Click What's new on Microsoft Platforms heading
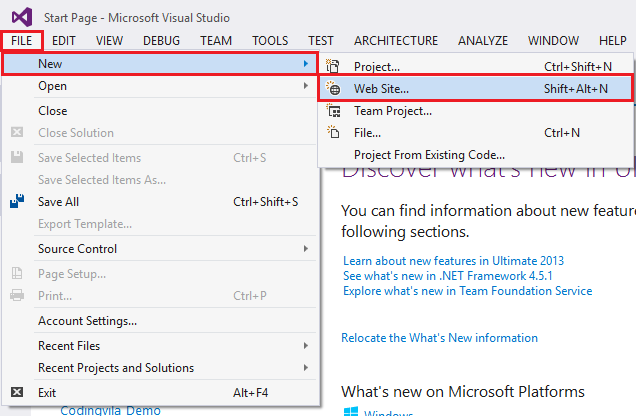 tap(463, 392)
